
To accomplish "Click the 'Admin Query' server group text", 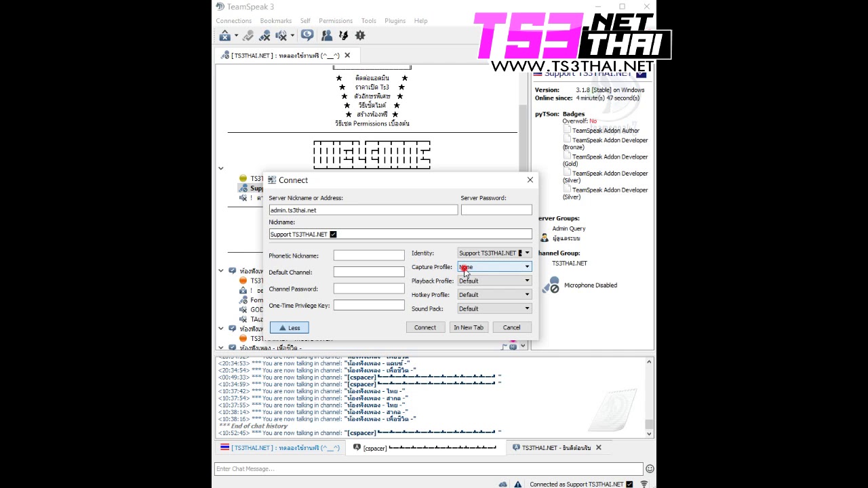I will click(568, 229).
